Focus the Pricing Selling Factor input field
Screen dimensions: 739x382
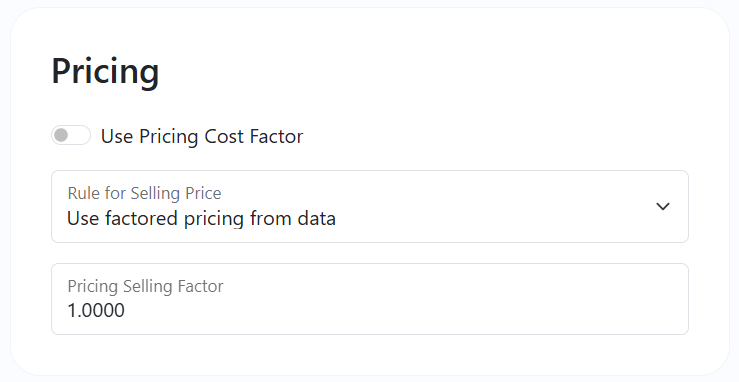(x=370, y=299)
